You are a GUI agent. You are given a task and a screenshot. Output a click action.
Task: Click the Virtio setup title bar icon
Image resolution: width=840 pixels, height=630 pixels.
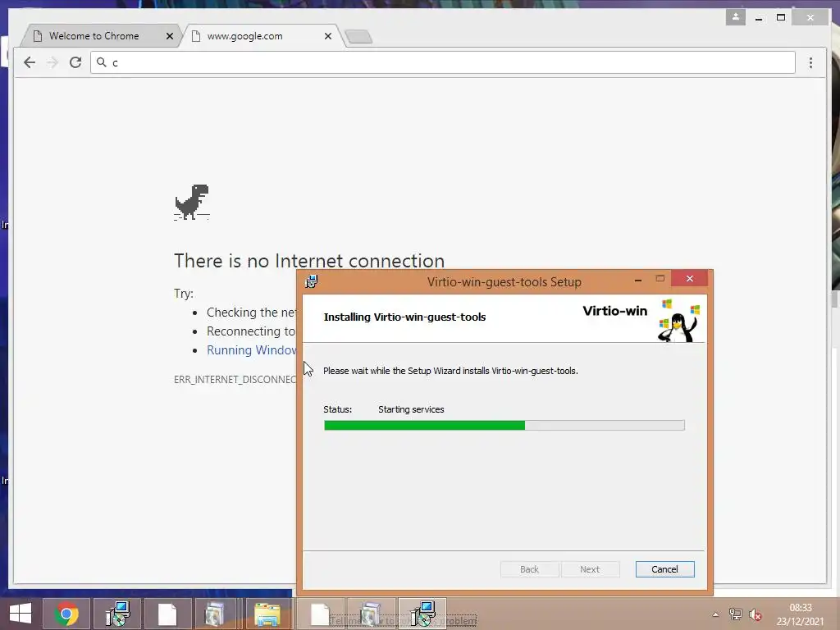click(311, 281)
